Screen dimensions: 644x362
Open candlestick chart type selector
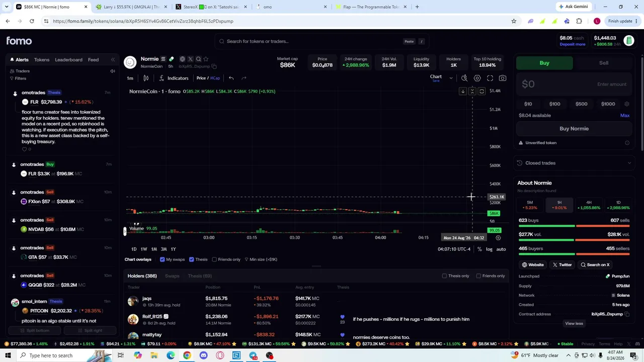coord(146,78)
